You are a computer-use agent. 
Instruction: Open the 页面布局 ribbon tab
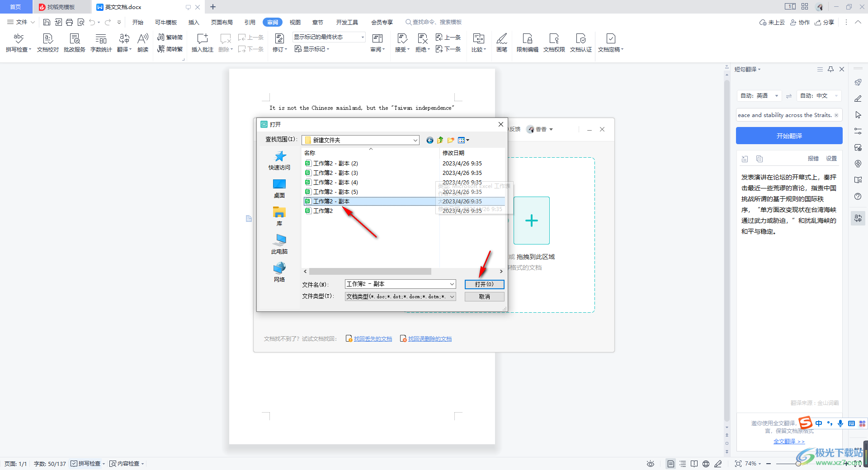point(222,22)
